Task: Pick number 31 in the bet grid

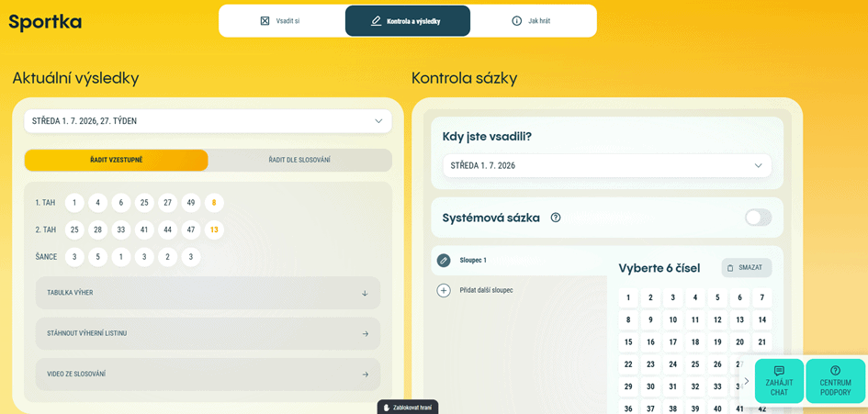Action: click(x=672, y=386)
